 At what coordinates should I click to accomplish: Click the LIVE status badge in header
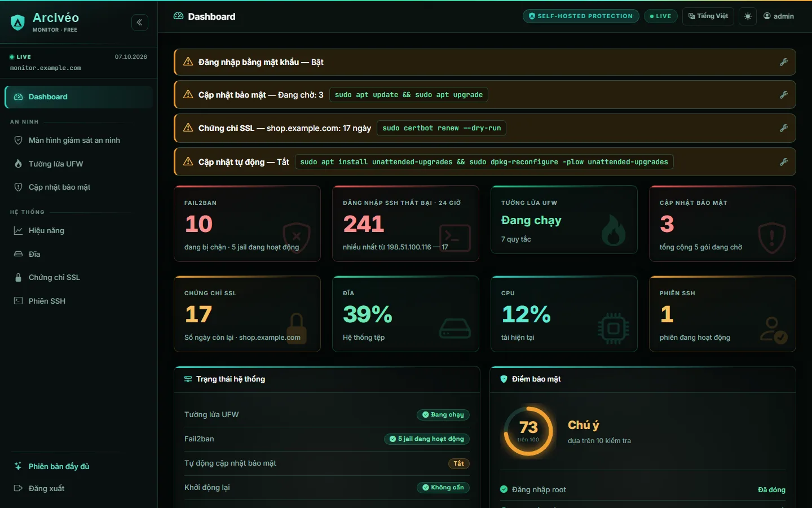660,16
